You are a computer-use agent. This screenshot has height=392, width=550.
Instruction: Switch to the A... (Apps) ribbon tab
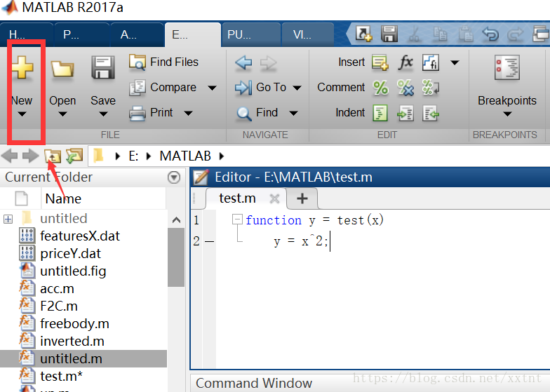[x=137, y=35]
